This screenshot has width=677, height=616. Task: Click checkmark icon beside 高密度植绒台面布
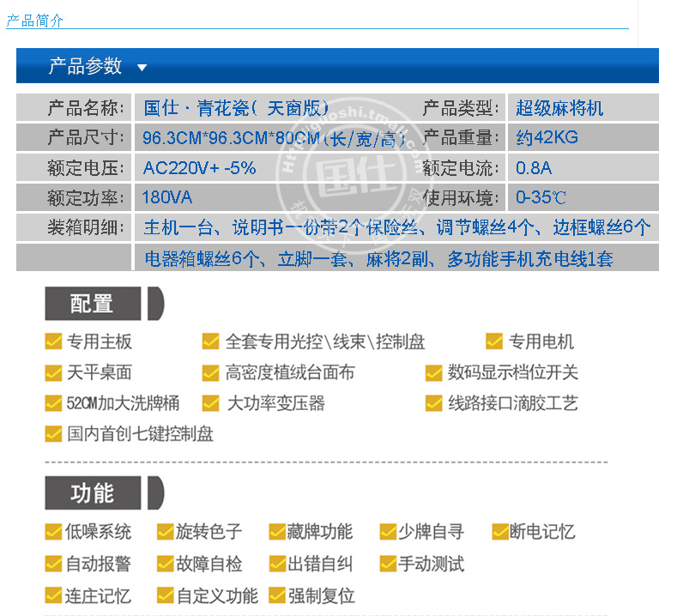coord(211,372)
